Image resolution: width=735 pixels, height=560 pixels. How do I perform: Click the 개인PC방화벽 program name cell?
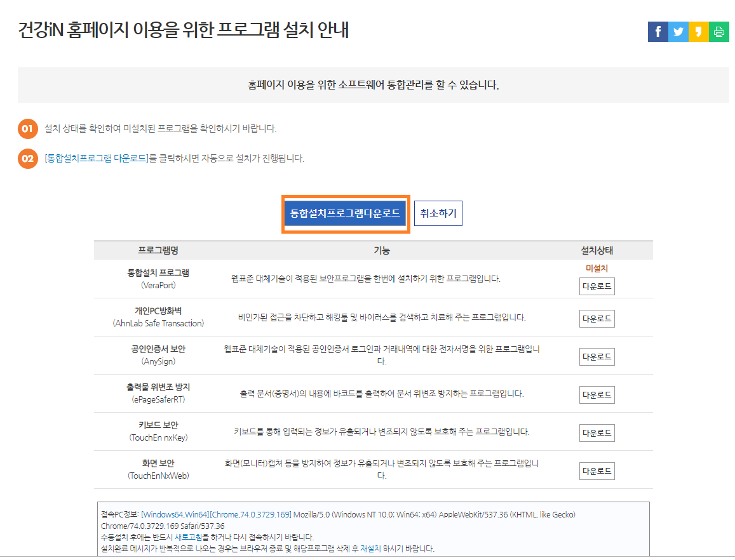point(158,317)
